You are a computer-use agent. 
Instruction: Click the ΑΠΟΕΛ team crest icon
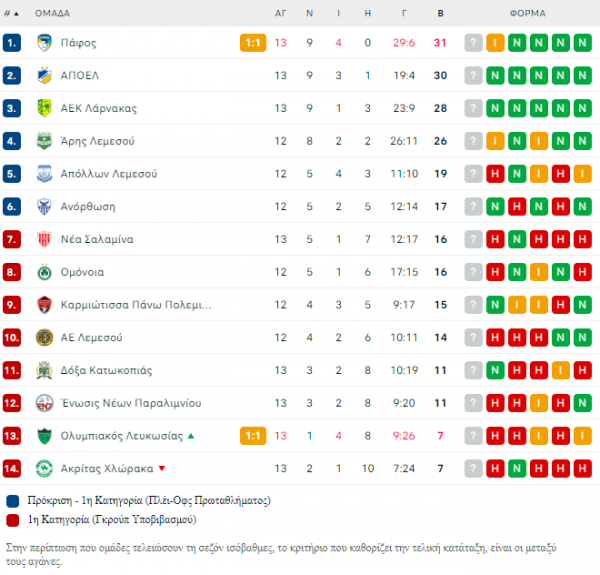point(44,75)
